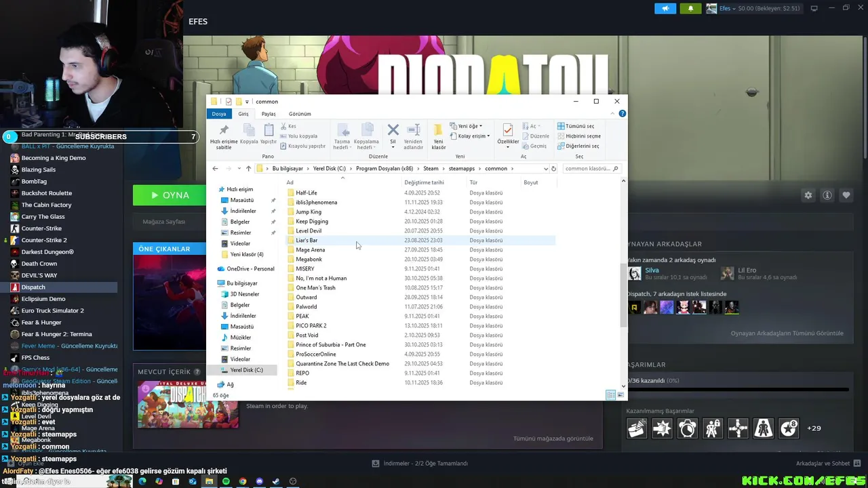
Task: Open the Dosya menu tab
Action: click(x=219, y=114)
